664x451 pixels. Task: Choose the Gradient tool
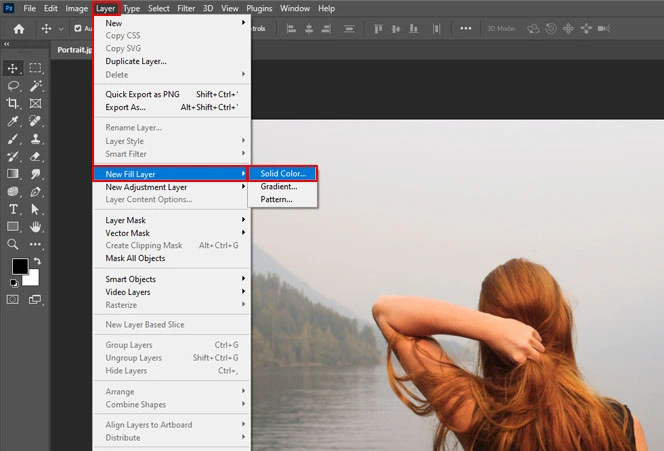(13, 174)
